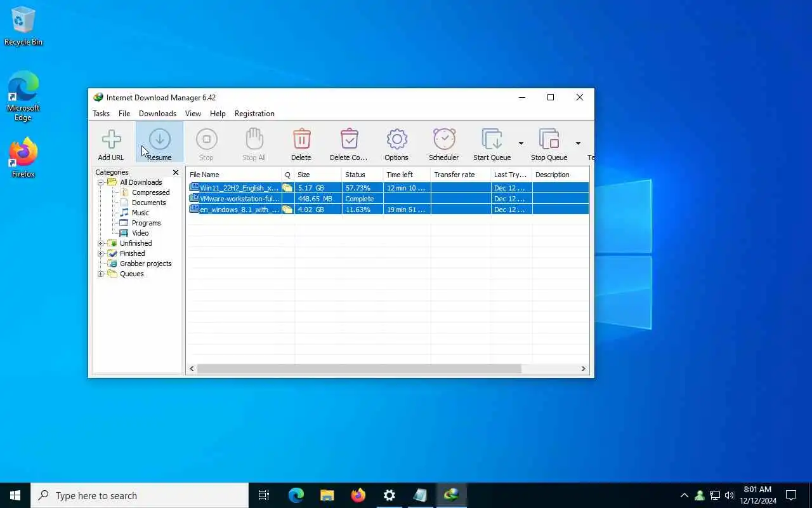812x508 pixels.
Task: Open the File menu
Action: point(124,114)
